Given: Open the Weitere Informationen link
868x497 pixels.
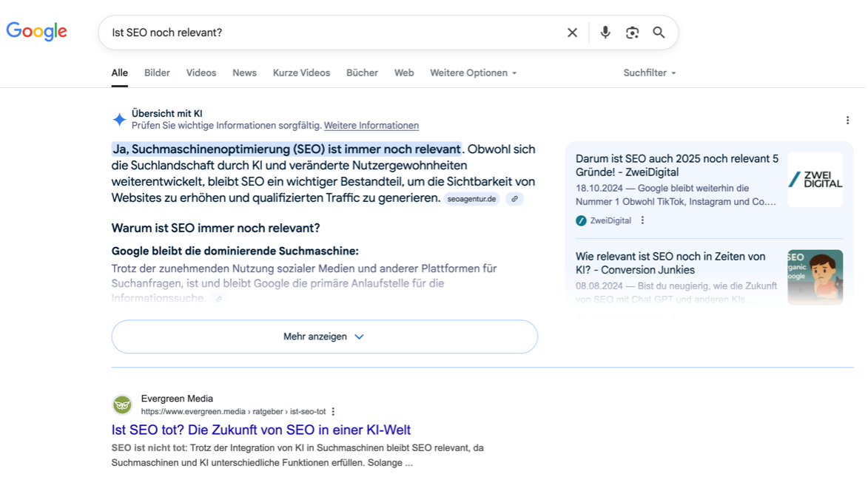Looking at the screenshot, I should [371, 126].
